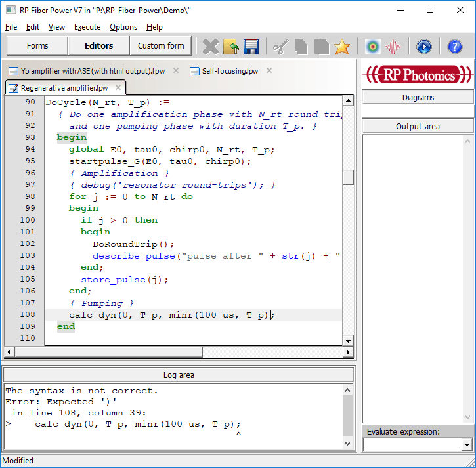Viewport: 476px width, 468px height.
Task: Close the Regenerative amplifier.fpw tab
Action: tap(118, 87)
